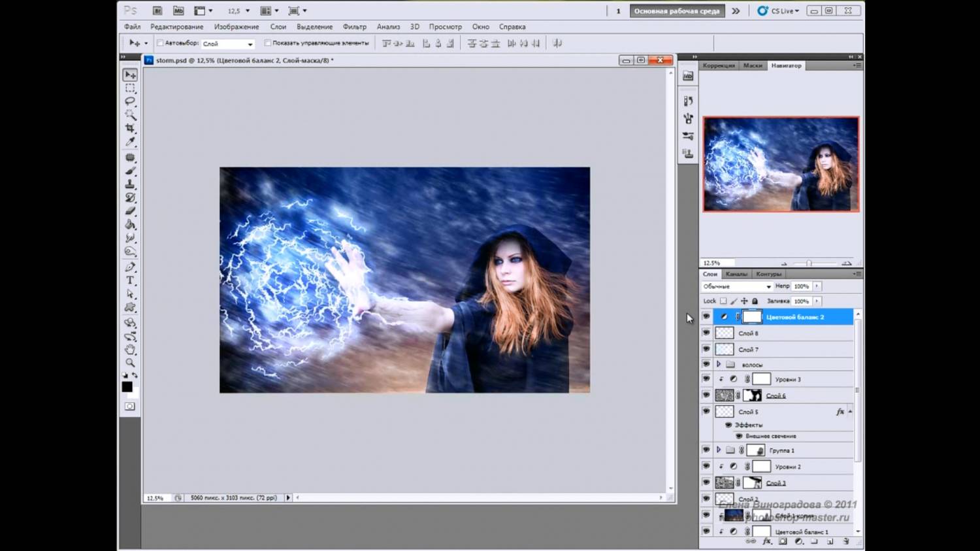The width and height of the screenshot is (980, 551).
Task: Hide the Слой 7 layer
Action: (706, 349)
